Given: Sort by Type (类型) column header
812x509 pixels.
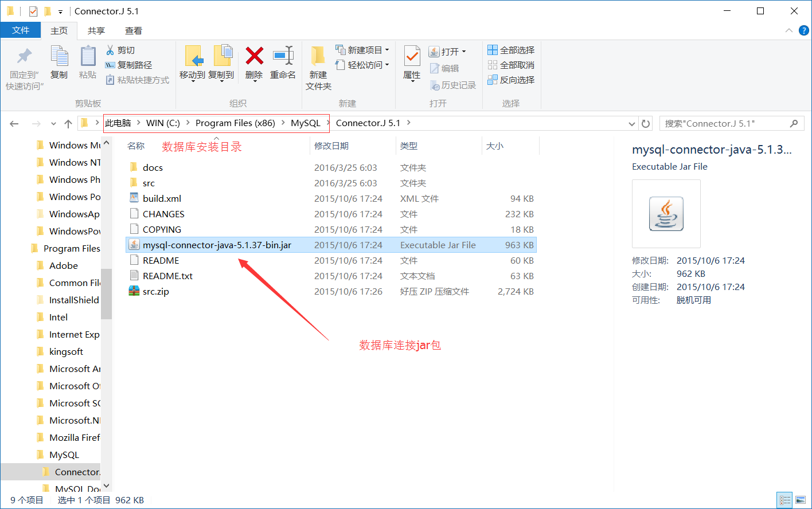Looking at the screenshot, I should 409,146.
